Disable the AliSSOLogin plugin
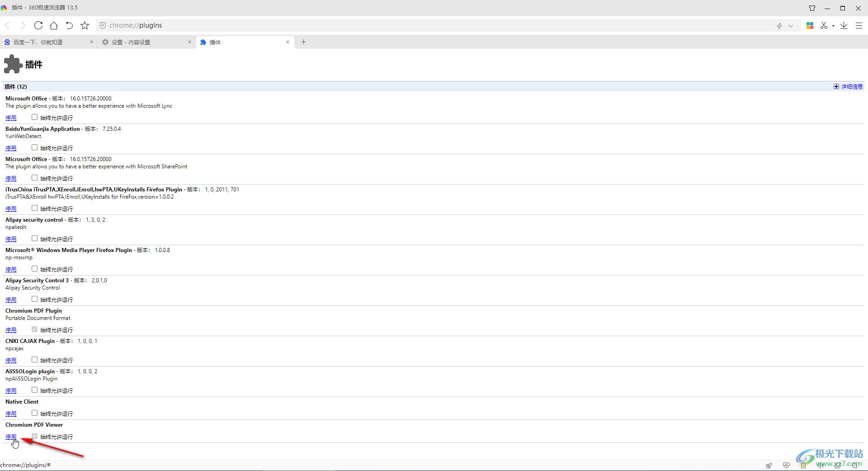The width and height of the screenshot is (868, 471). (11, 391)
